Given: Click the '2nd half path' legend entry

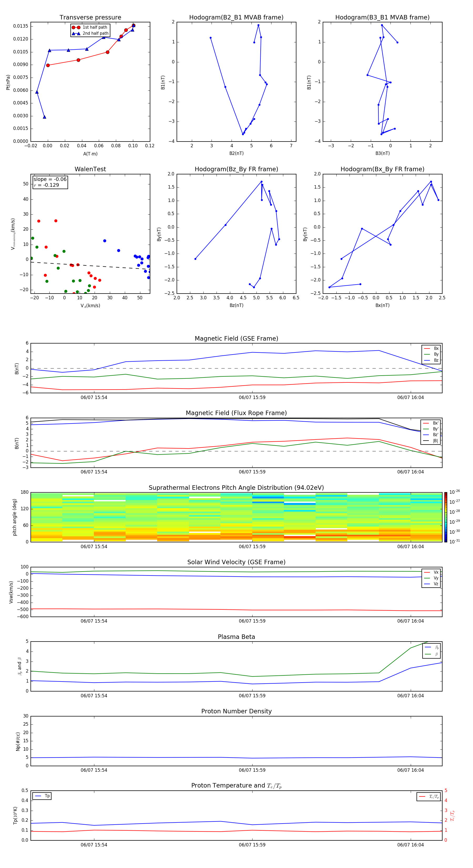Looking at the screenshot, I should [x=90, y=33].
